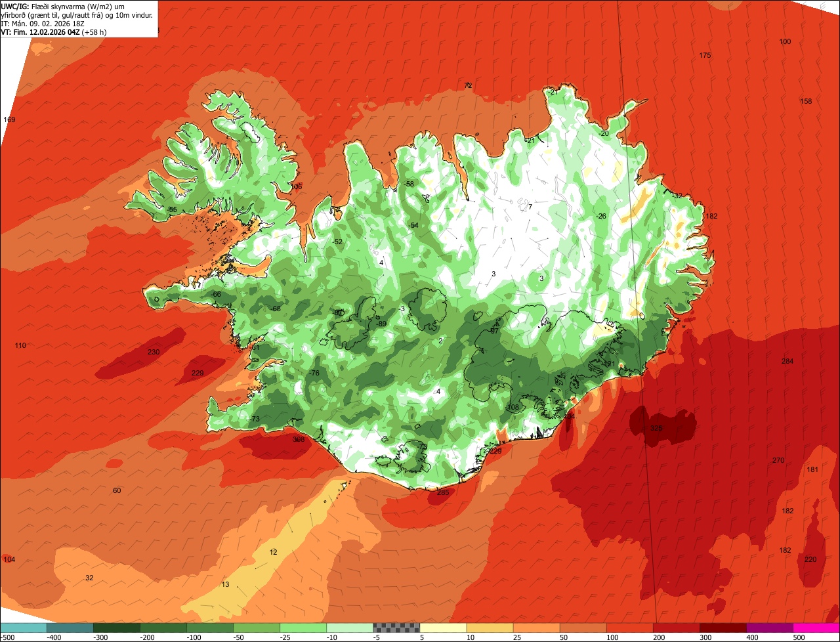The width and height of the screenshot is (840, 642).
Task: Click the land value -3
Action: tap(402, 309)
